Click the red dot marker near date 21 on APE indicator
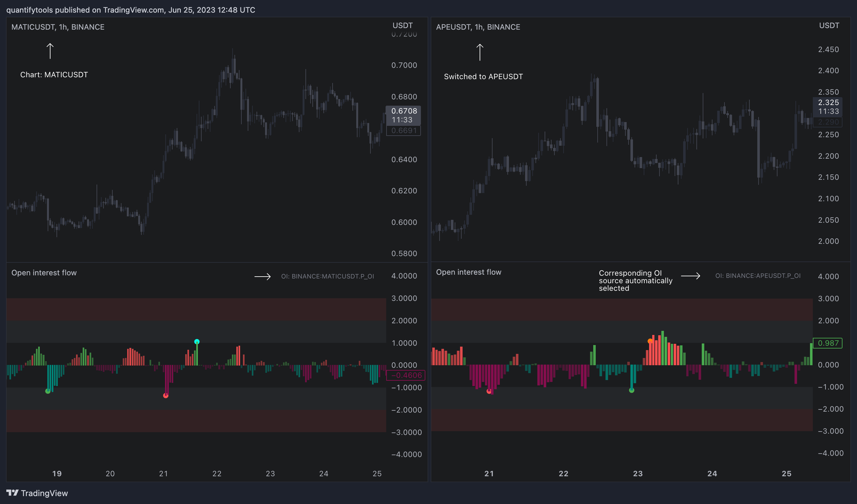857x504 pixels. click(x=489, y=391)
